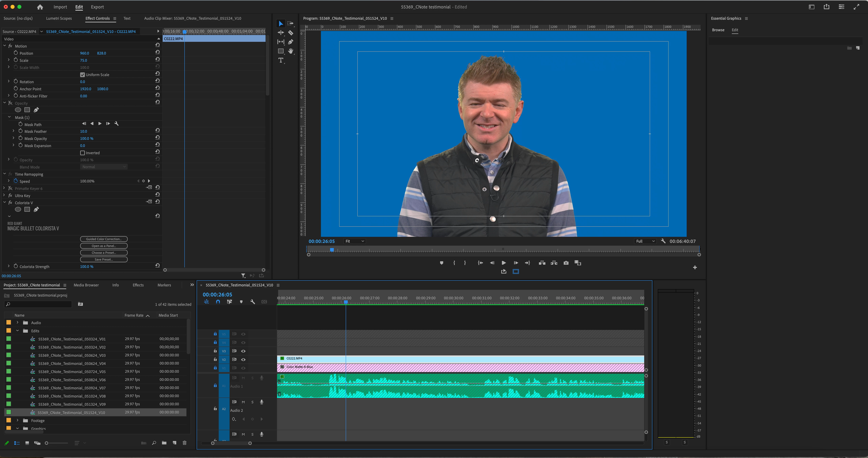Click Guided Color Correction button
Screen dimensions: 868x458
click(x=104, y=239)
